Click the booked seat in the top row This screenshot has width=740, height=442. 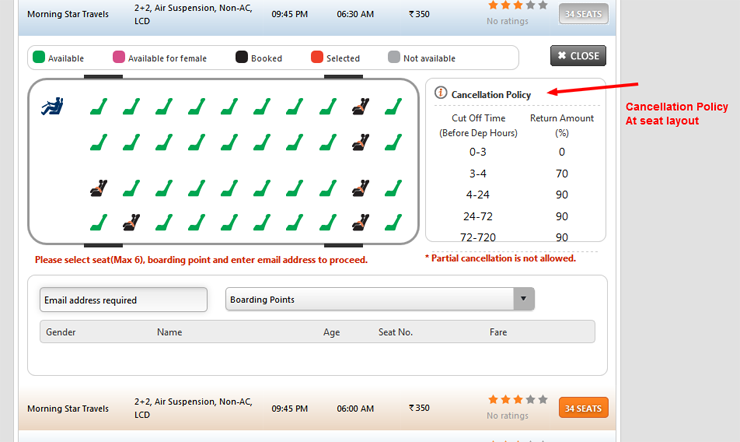tap(359, 106)
